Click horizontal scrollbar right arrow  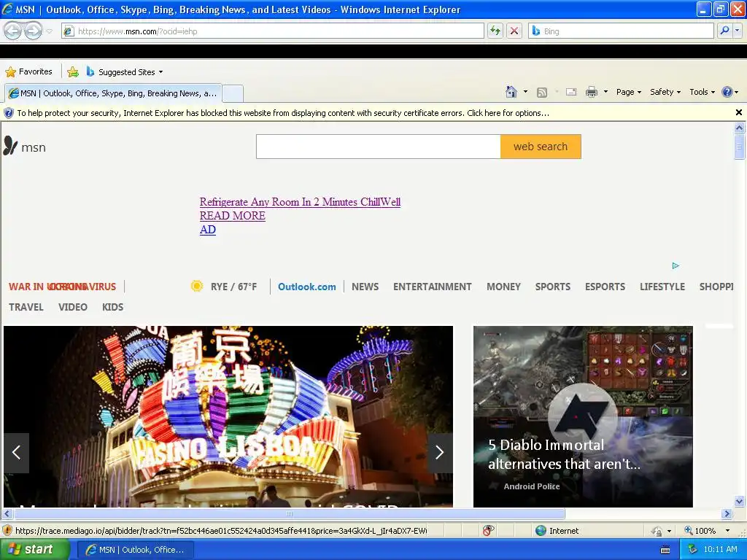pyautogui.click(x=727, y=514)
